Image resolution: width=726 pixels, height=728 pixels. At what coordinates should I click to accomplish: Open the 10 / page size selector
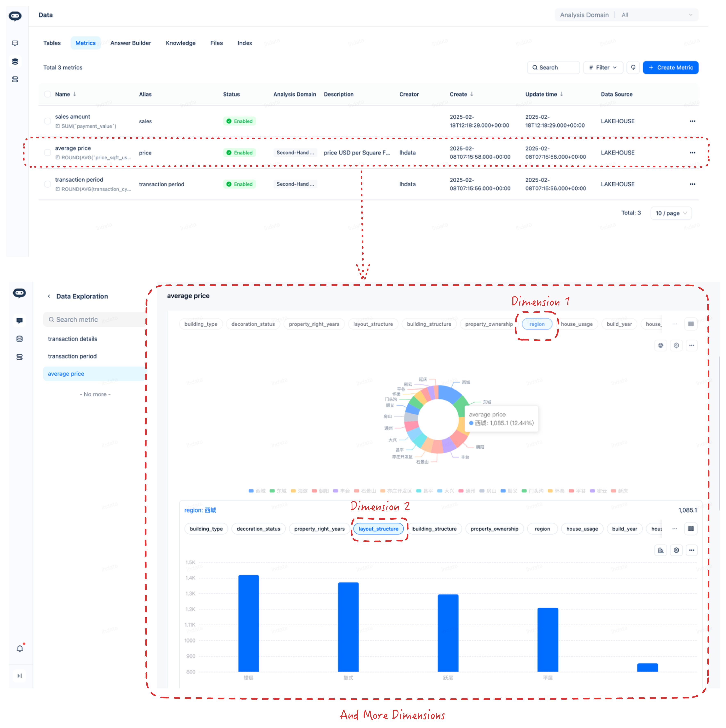671,213
